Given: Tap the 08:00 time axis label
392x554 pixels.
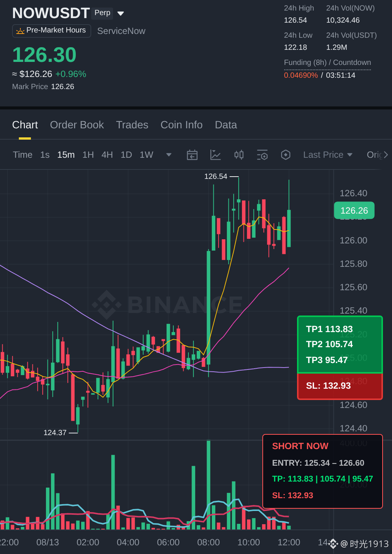Looking at the screenshot, I should pos(208,542).
